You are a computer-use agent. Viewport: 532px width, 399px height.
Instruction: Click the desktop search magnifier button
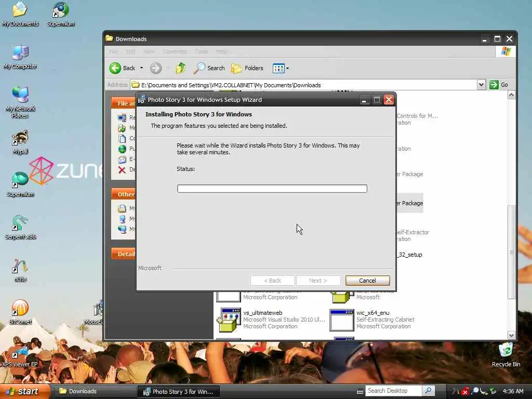click(x=429, y=391)
